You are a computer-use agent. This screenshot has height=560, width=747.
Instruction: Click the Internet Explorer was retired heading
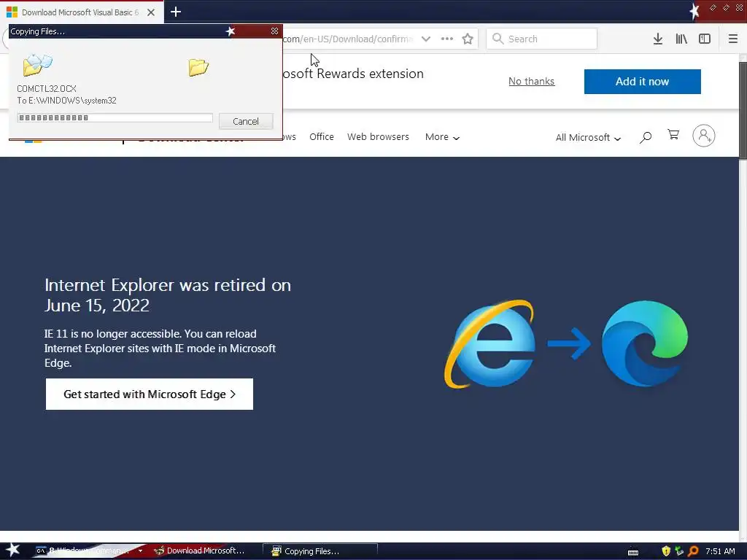(x=168, y=295)
